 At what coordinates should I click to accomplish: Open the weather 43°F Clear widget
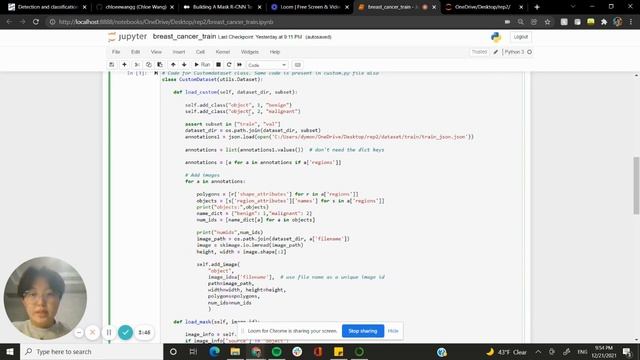pyautogui.click(x=506, y=351)
